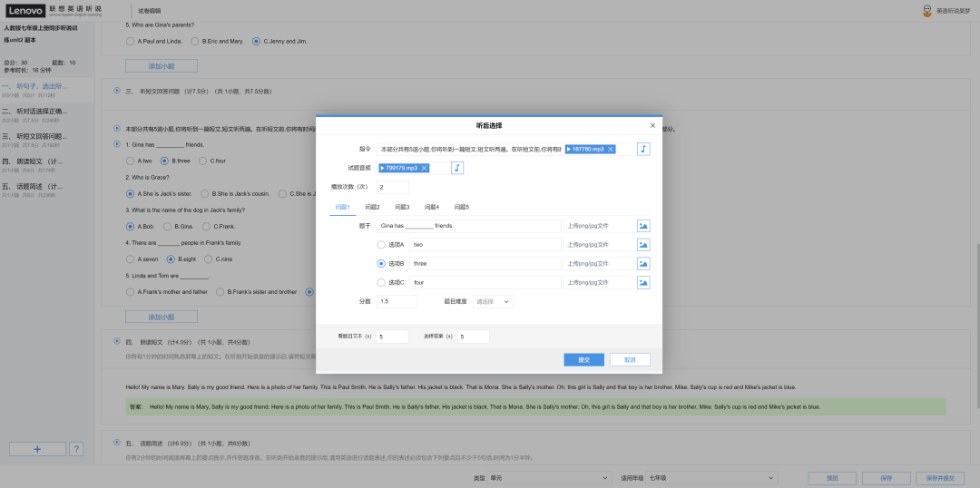
Task: Click the 分数 score input field
Action: 397,301
